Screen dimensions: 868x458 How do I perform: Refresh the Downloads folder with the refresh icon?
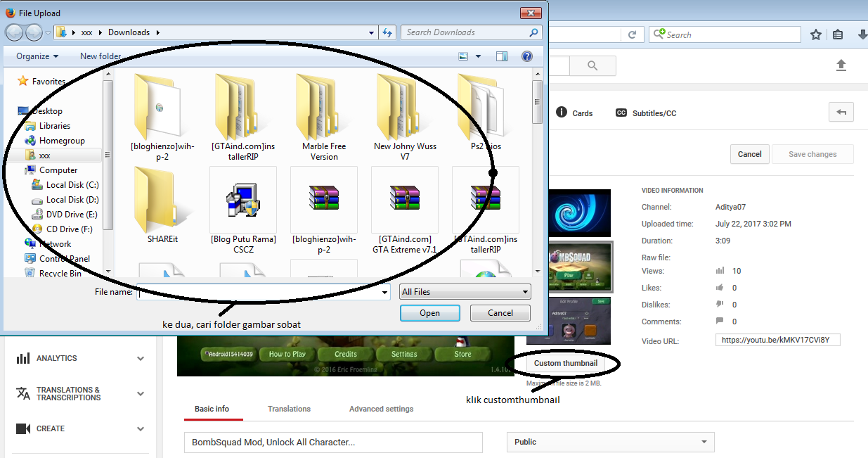point(387,32)
